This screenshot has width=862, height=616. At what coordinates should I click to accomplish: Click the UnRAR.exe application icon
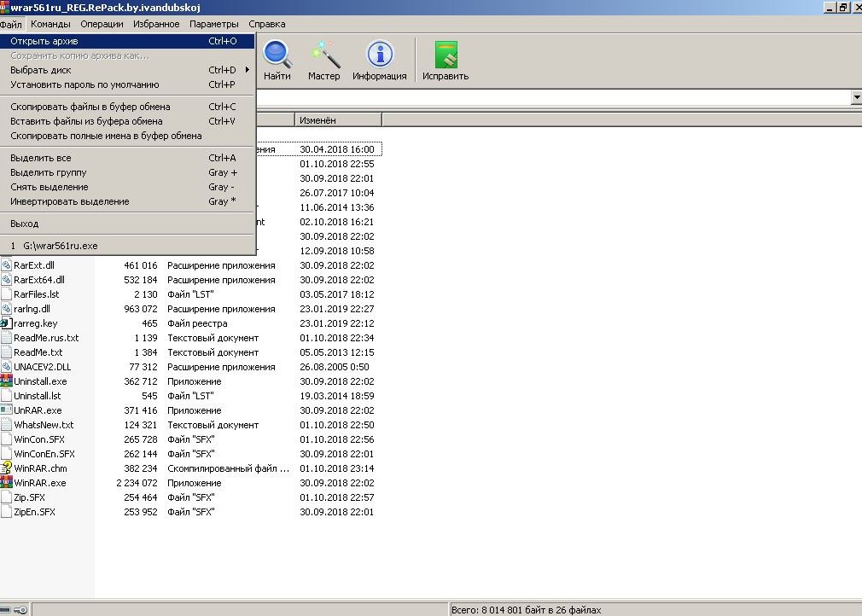[6, 410]
